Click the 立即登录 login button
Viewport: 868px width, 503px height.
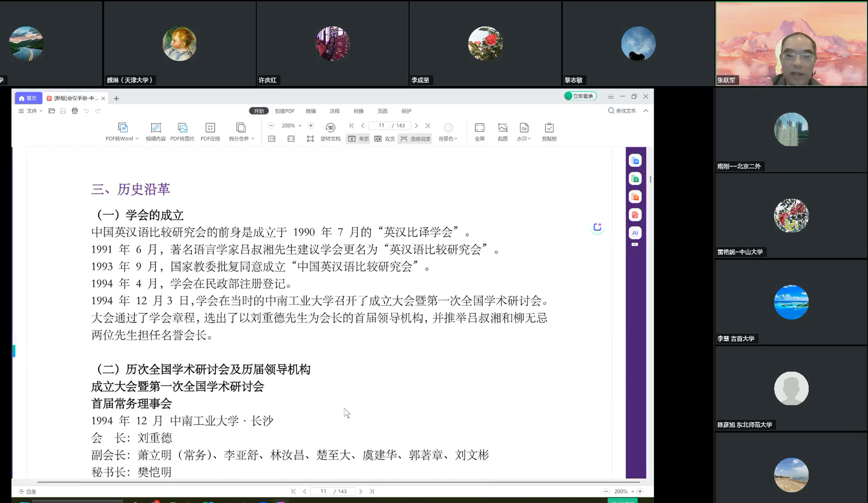tap(581, 96)
